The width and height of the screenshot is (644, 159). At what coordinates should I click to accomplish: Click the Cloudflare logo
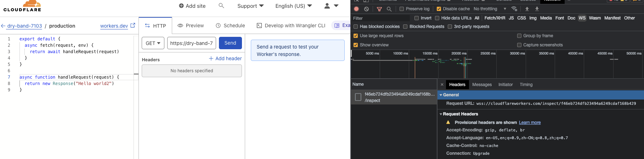[x=22, y=6]
